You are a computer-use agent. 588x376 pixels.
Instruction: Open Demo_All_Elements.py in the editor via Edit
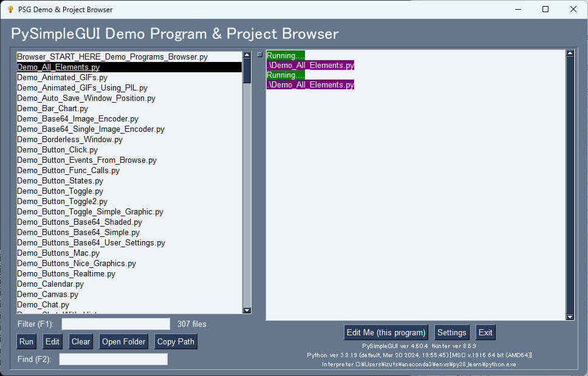click(x=52, y=341)
